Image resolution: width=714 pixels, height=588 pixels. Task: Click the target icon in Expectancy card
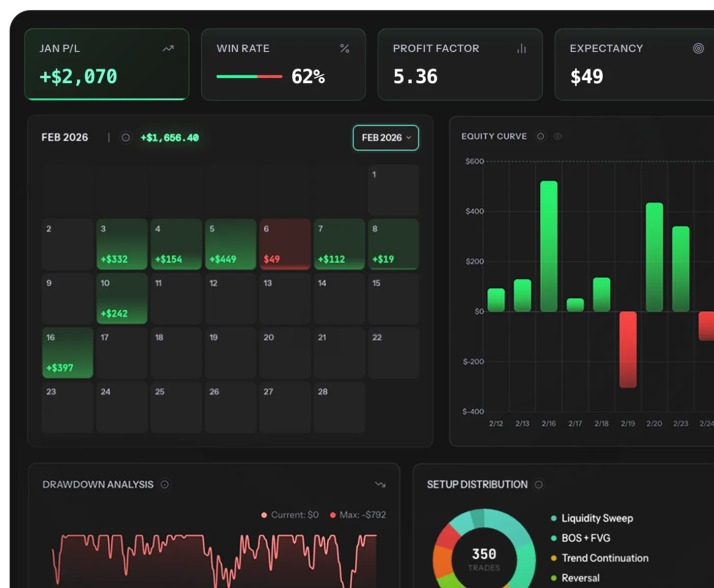coord(698,48)
